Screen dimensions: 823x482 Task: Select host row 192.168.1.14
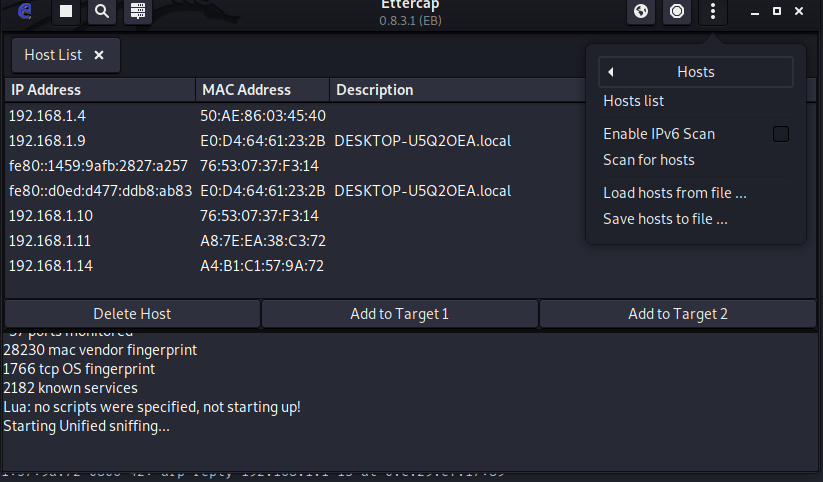pos(409,266)
